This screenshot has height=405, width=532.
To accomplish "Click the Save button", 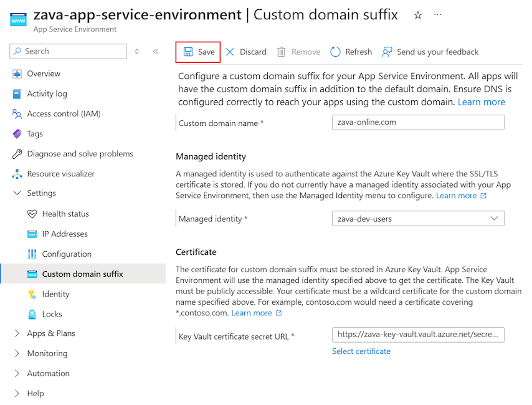I will coord(197,52).
